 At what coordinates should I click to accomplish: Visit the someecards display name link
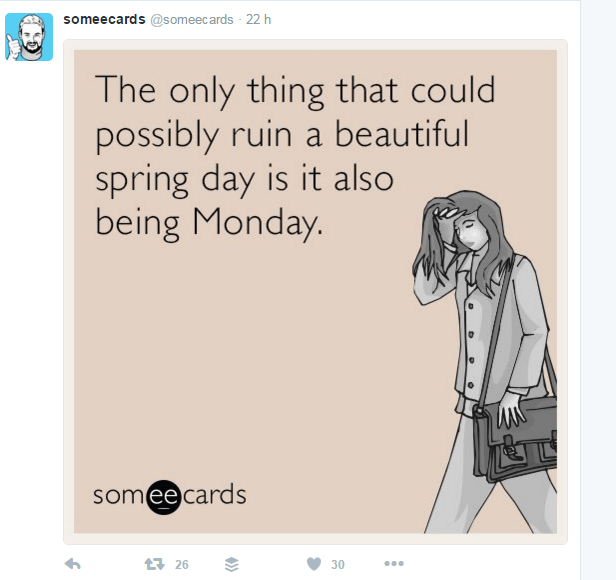[104, 19]
